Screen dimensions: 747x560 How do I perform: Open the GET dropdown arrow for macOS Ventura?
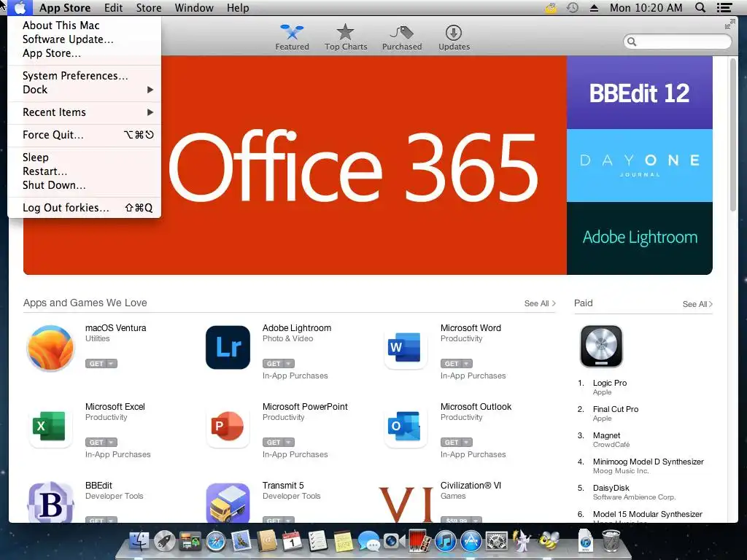[x=112, y=364]
